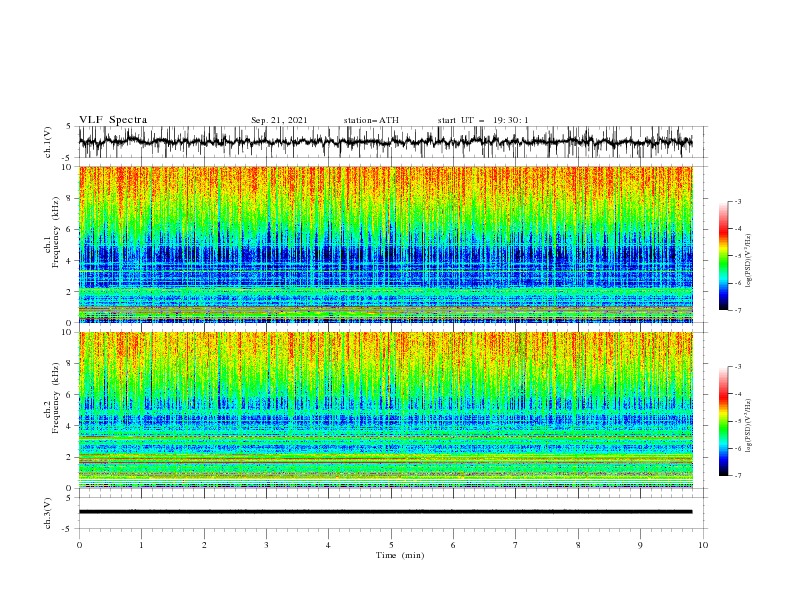Click the ch.2 'Frequency (kHz)' axis label
The image size is (792, 612).
[56, 398]
